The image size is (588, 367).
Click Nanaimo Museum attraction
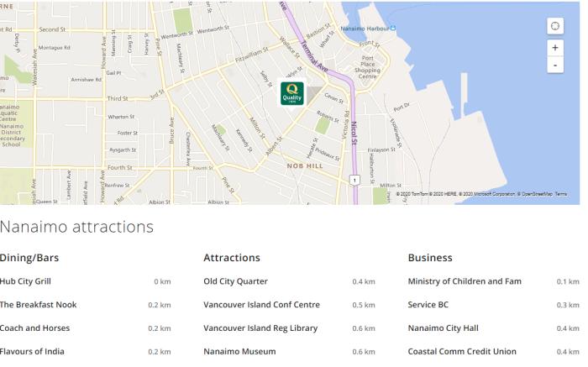(x=239, y=352)
